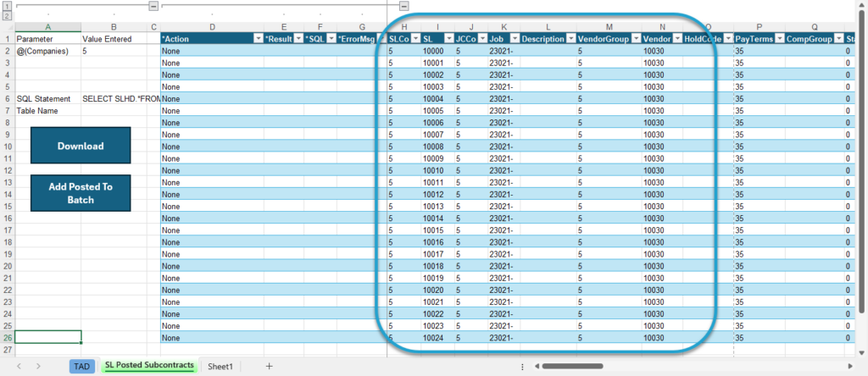Select the active cell A26

point(47,337)
